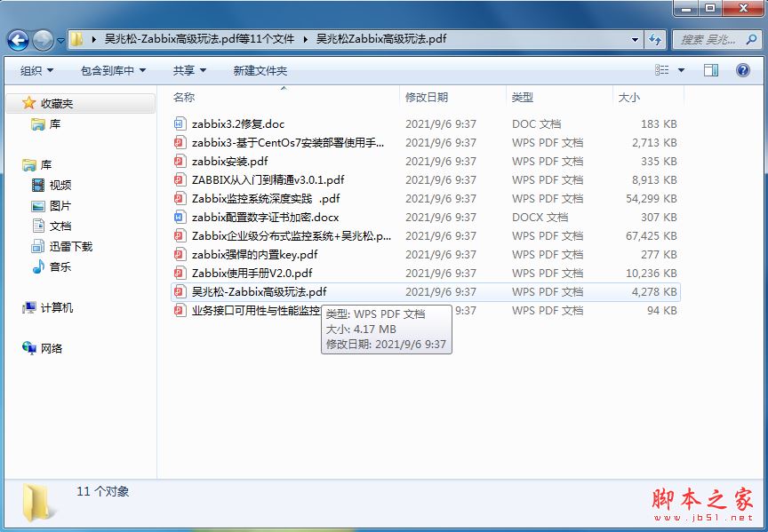
Task: Expand the view options dropdown arrow
Action: pos(681,70)
